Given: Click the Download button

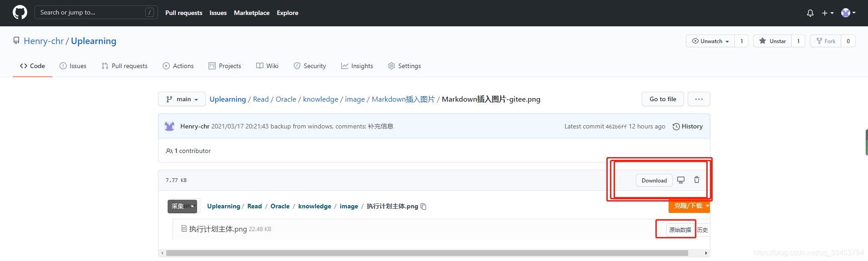Looking at the screenshot, I should tap(654, 180).
